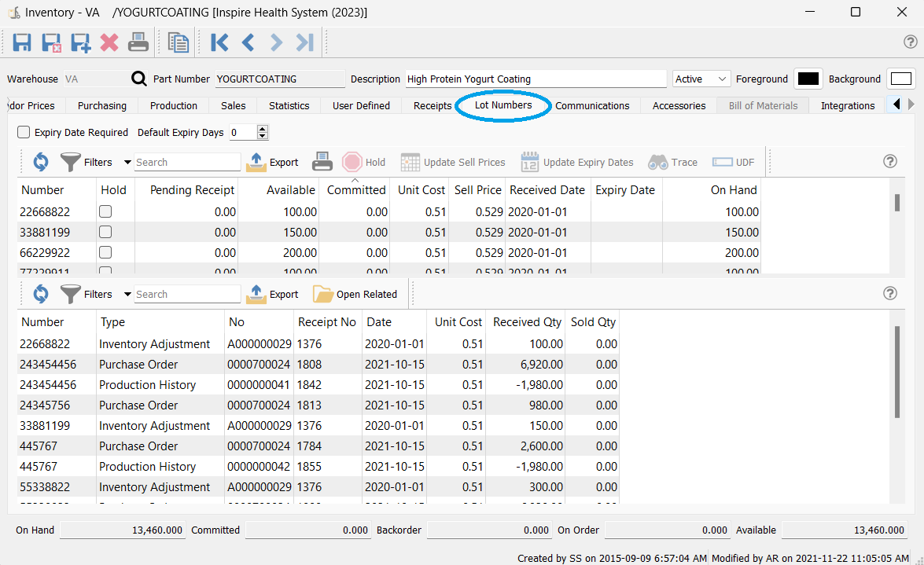Click the Part Number search magnifier
Viewport: 924px width, 565px height.
pyautogui.click(x=138, y=79)
